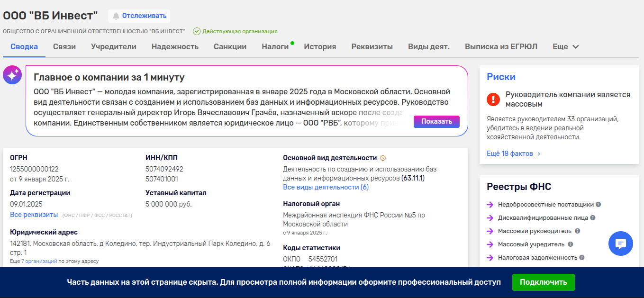Image resolution: width=644 pixels, height=298 pixels.
Task: Open Налоговая задолженность registry link
Action: [537, 258]
